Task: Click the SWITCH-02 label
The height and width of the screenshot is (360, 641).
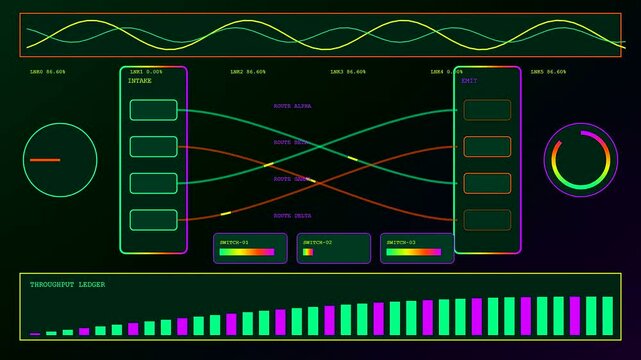Action: (x=317, y=243)
